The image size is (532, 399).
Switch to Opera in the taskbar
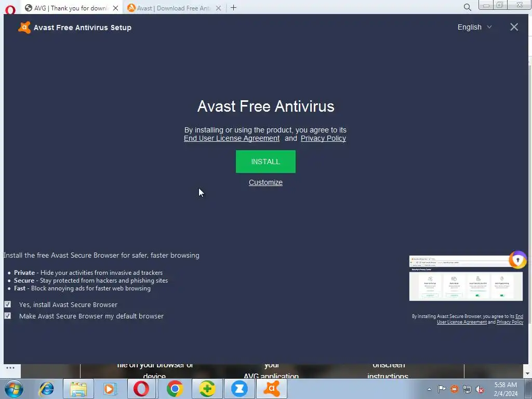(141, 389)
